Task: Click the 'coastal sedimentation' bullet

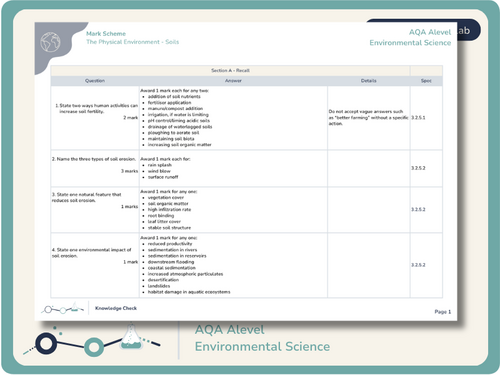Action: point(172,268)
